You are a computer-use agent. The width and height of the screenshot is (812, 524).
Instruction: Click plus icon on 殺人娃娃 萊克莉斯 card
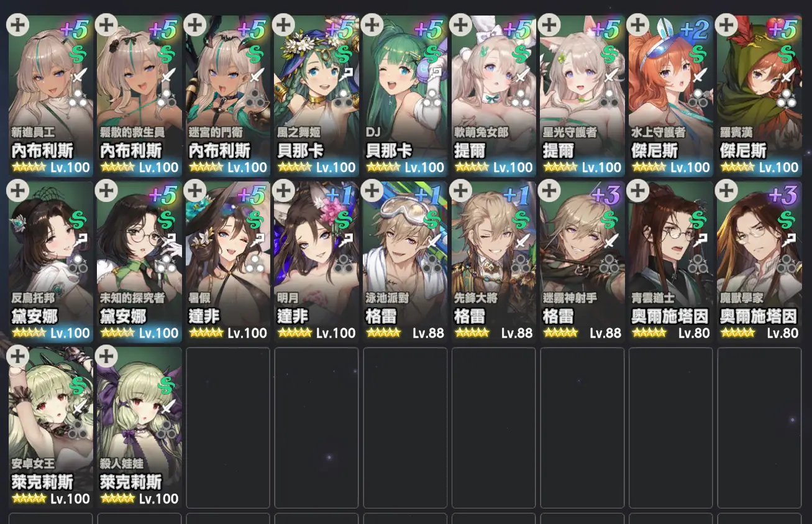[x=106, y=356]
